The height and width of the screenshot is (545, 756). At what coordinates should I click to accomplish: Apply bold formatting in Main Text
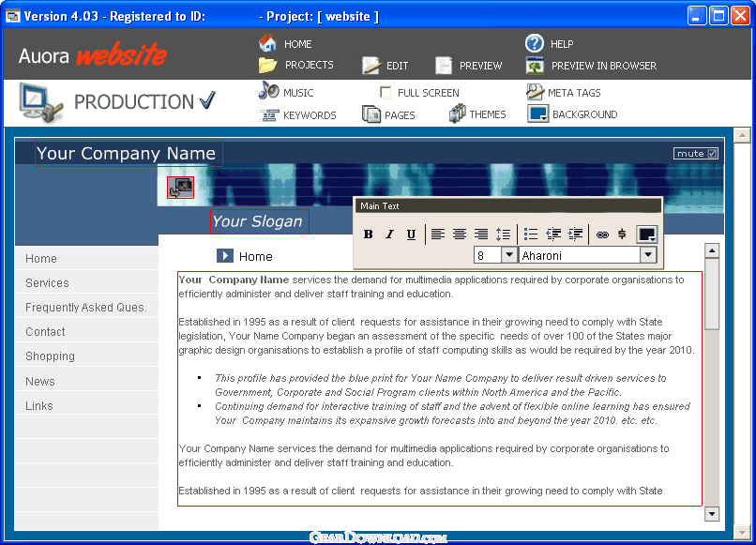click(369, 235)
